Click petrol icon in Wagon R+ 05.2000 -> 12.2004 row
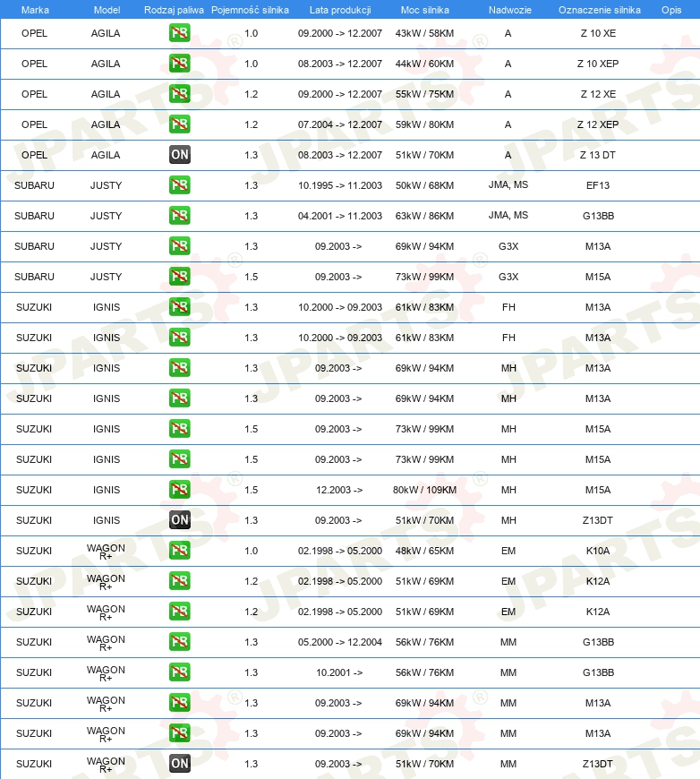This screenshot has width=700, height=779. pos(179,642)
